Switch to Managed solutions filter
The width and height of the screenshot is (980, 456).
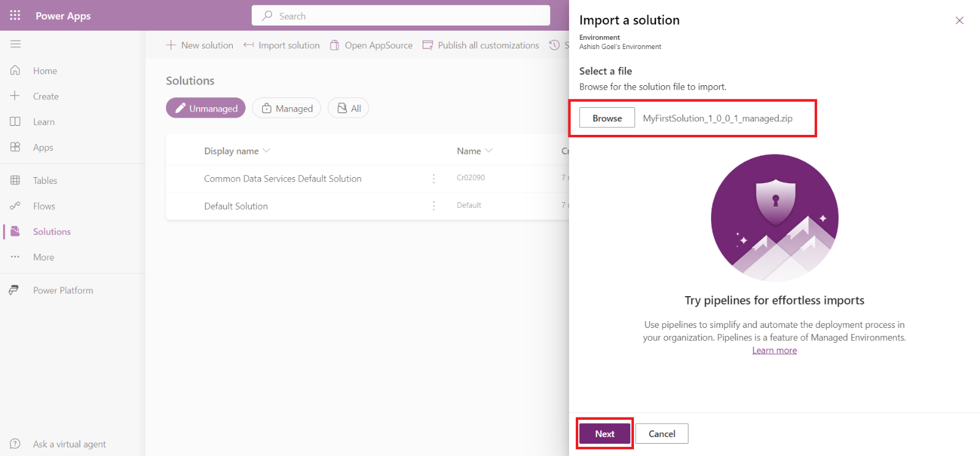pyautogui.click(x=287, y=108)
